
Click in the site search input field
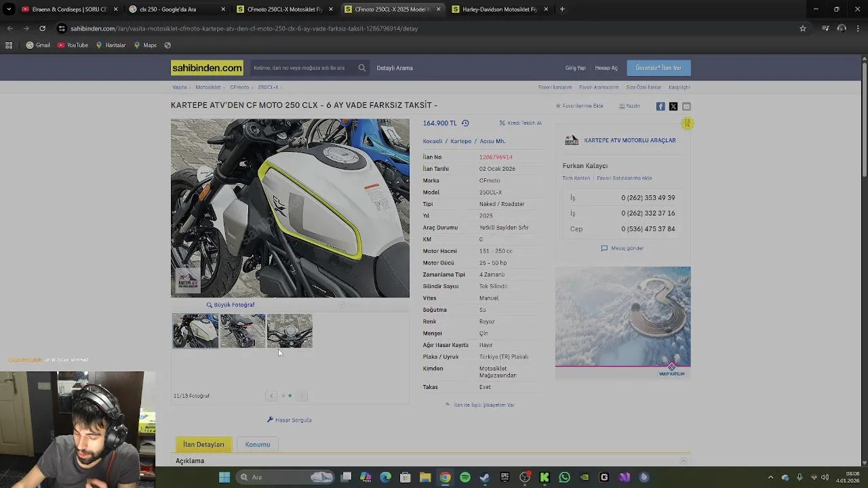(x=302, y=68)
